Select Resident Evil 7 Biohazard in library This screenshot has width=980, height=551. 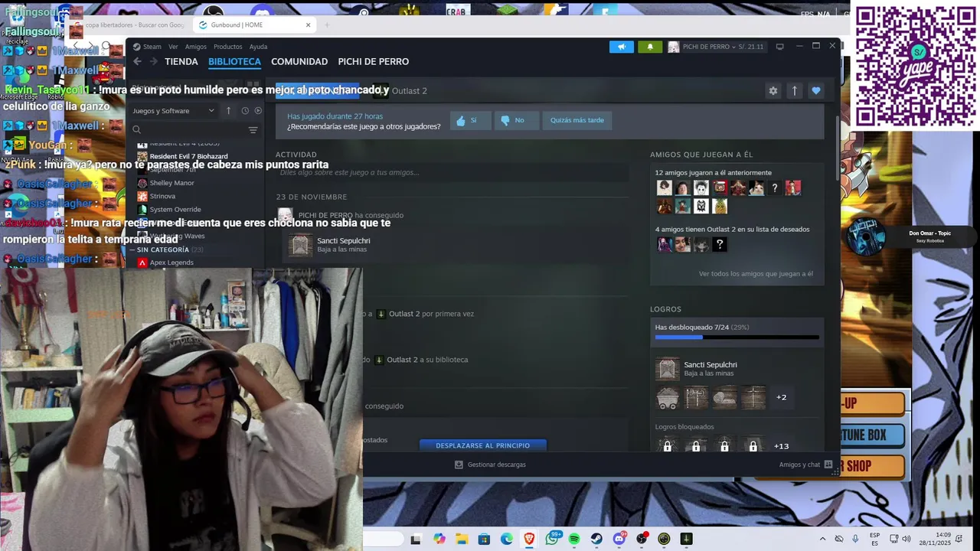pyautogui.click(x=188, y=156)
